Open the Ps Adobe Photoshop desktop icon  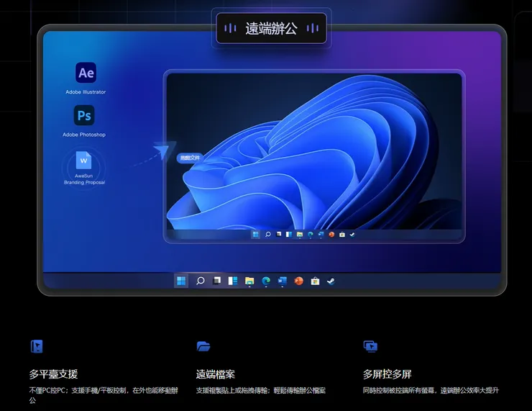(x=84, y=115)
